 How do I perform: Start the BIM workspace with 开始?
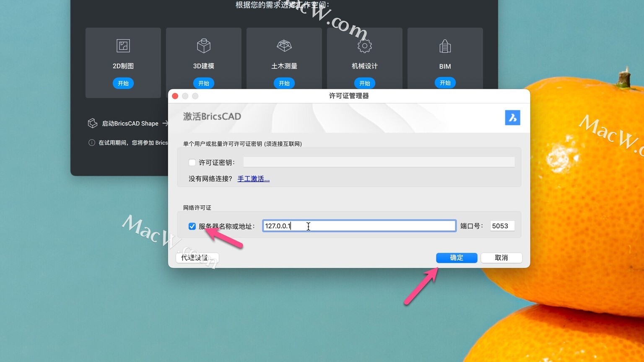(x=445, y=83)
